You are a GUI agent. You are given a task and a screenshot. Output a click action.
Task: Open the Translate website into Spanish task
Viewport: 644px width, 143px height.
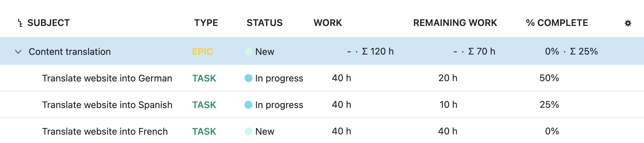[107, 105]
